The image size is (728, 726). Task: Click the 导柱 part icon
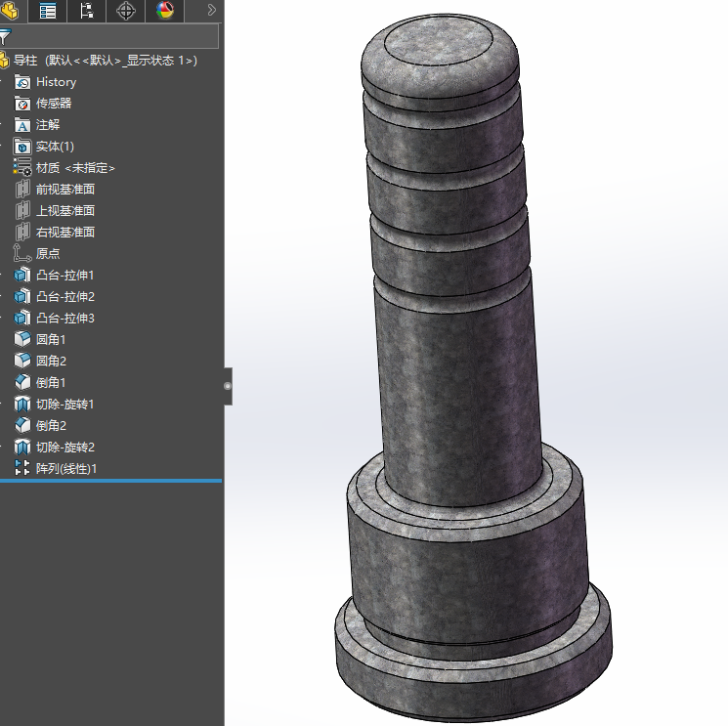tap(4, 61)
